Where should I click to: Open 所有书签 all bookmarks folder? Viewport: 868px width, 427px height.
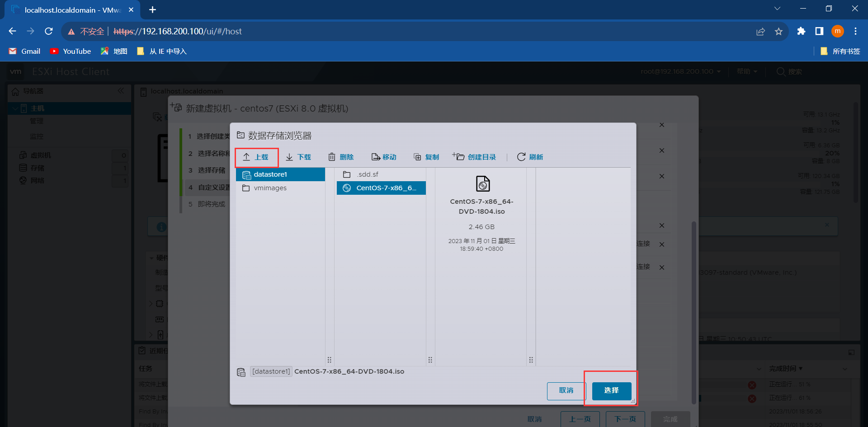(840, 51)
